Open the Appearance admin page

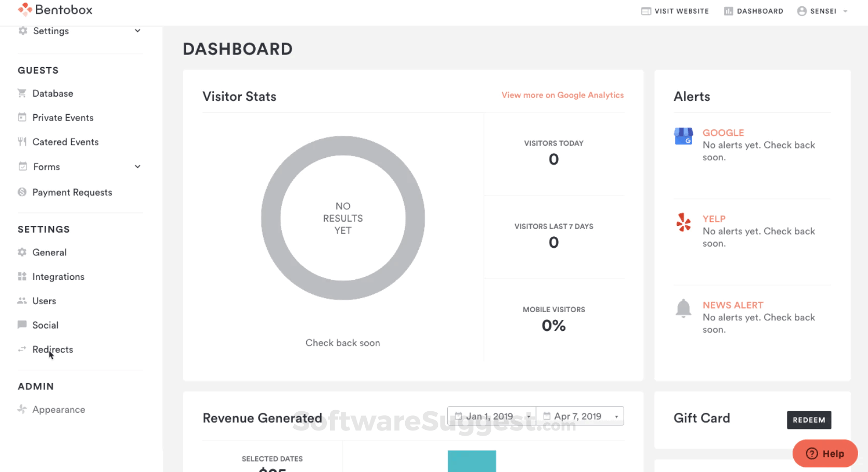click(x=59, y=410)
